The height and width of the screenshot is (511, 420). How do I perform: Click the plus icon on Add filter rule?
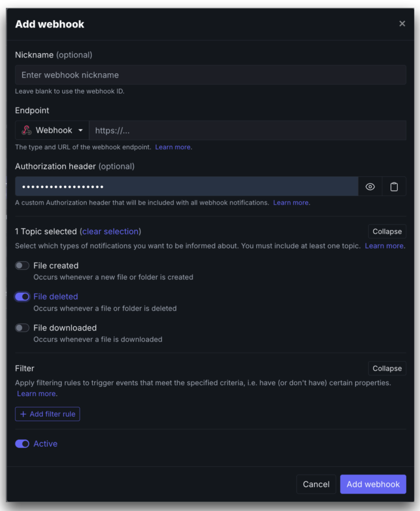coord(23,414)
